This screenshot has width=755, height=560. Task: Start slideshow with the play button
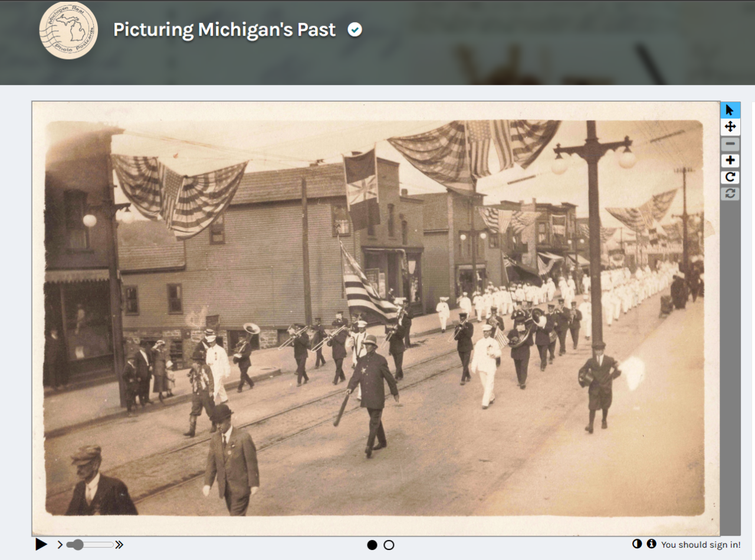pyautogui.click(x=41, y=544)
